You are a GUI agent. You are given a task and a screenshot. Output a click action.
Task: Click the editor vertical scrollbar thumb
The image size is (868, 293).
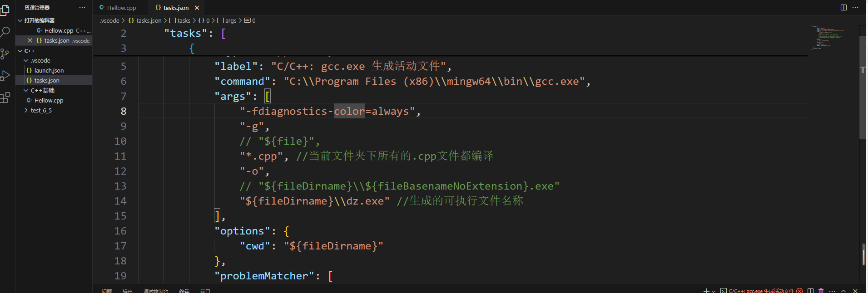coord(863,87)
